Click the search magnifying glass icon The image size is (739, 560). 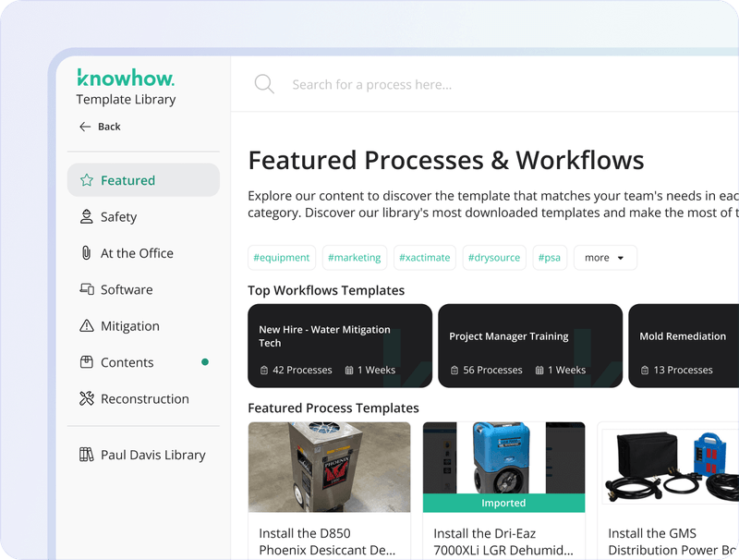tap(264, 84)
